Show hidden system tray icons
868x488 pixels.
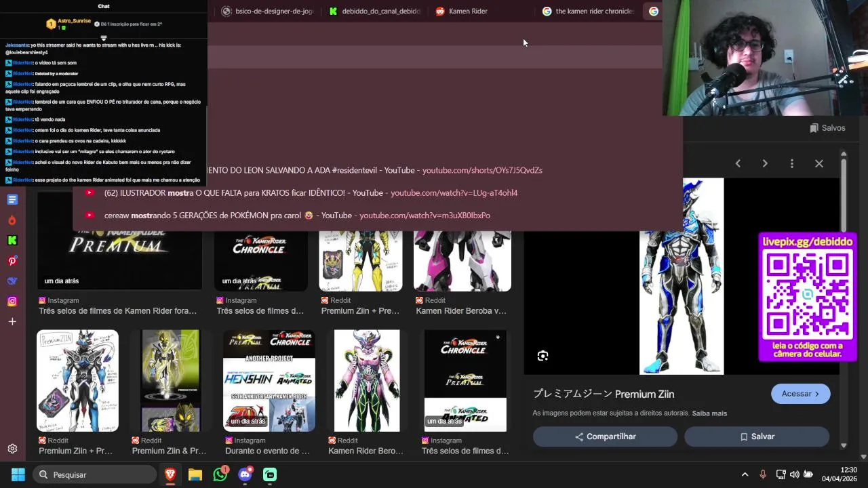[x=745, y=474]
